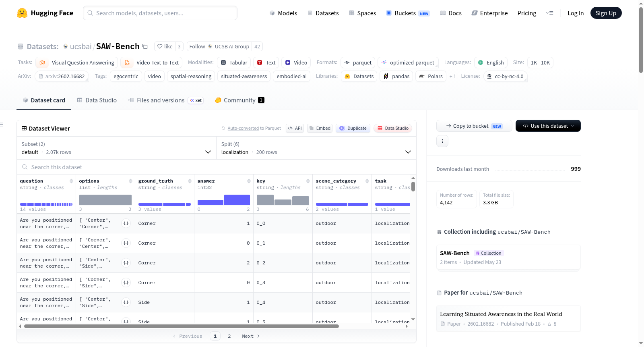Click the Video-Text-to-Text task icon
The width and height of the screenshot is (644, 347).
coord(127,62)
